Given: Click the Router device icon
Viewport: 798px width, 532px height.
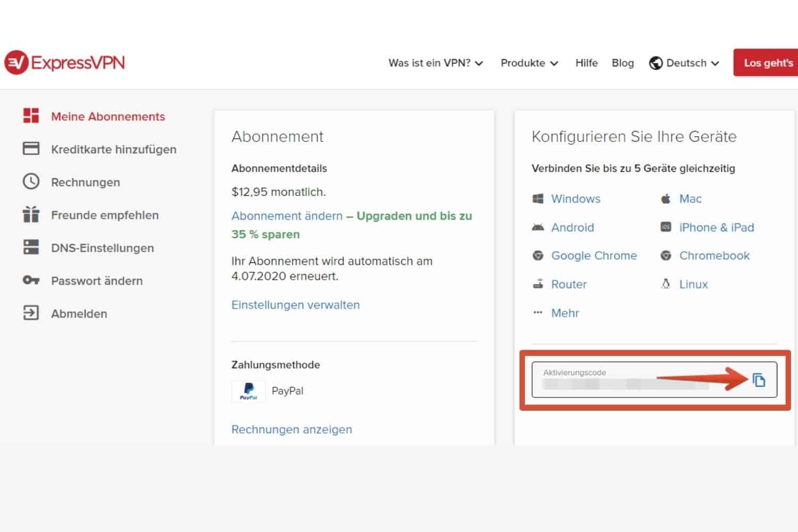Looking at the screenshot, I should (x=538, y=284).
